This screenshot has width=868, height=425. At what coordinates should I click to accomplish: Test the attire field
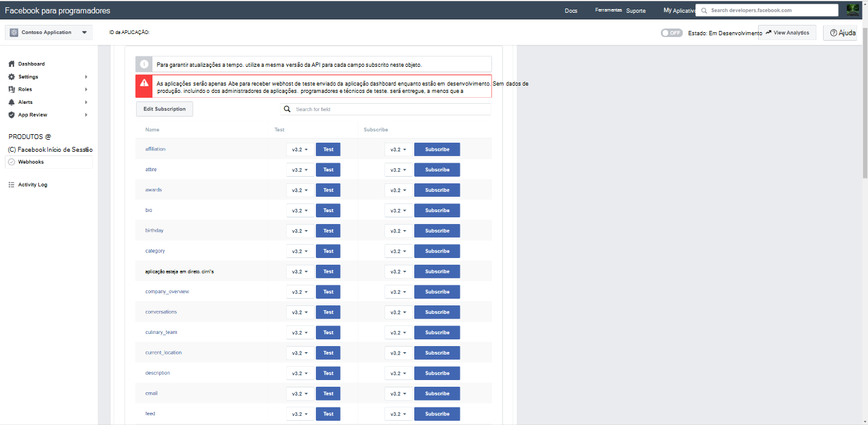[x=328, y=170]
